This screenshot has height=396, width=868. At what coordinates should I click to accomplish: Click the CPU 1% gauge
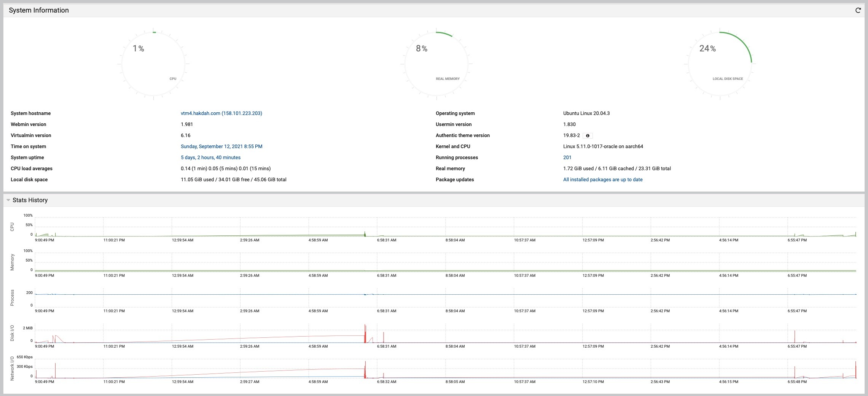point(153,64)
